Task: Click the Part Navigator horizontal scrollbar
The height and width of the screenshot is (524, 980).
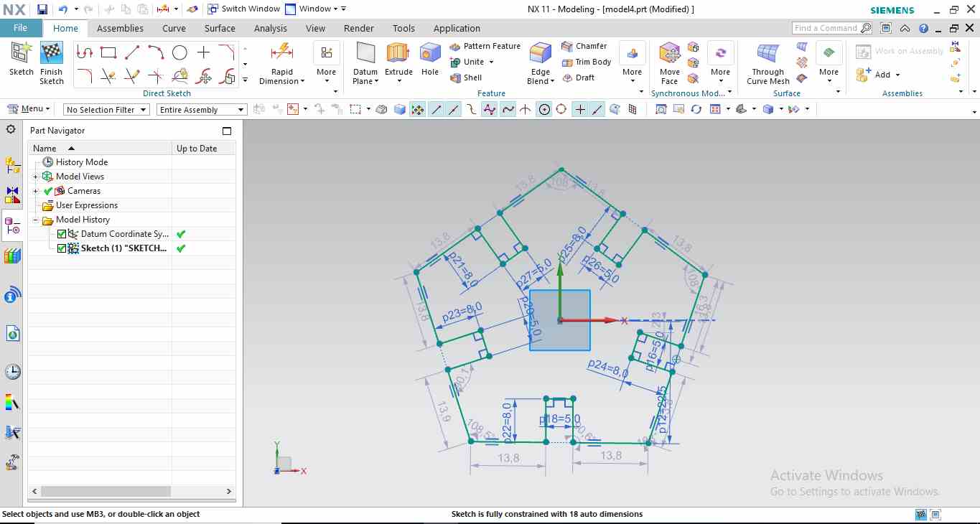Action: tap(106, 492)
